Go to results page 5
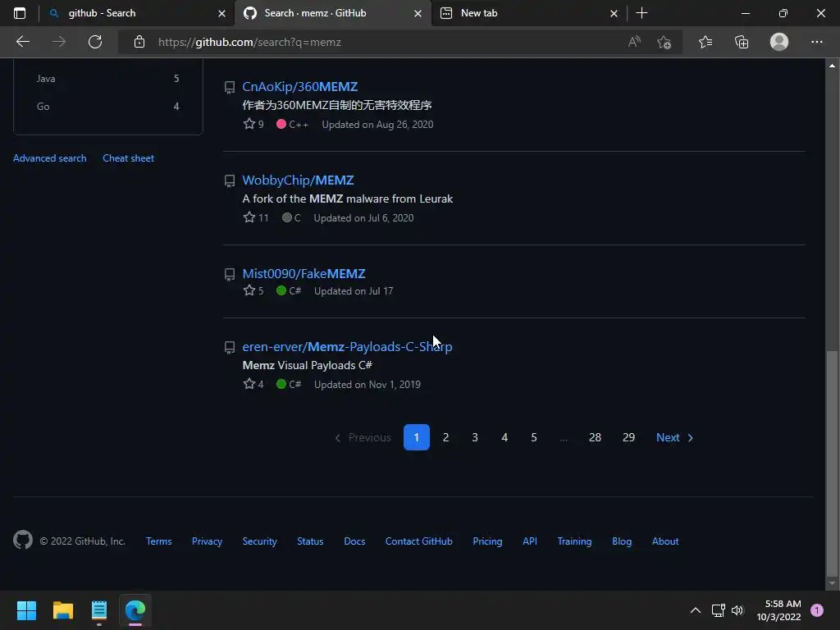Screen dimensions: 840x630 [533, 437]
